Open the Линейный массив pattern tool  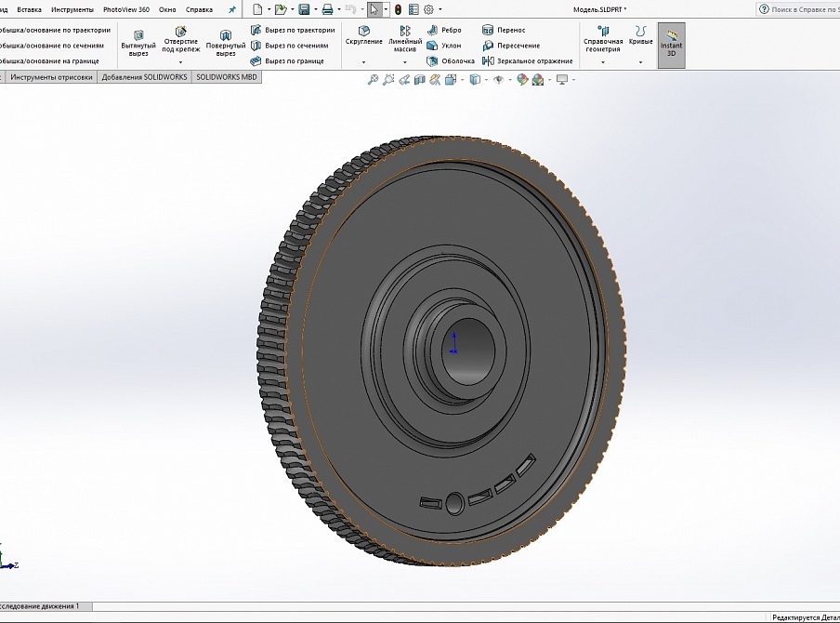pos(404,36)
